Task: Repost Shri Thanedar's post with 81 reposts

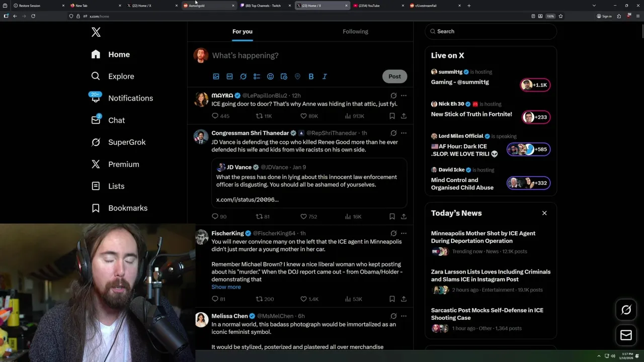Action: coord(263,217)
